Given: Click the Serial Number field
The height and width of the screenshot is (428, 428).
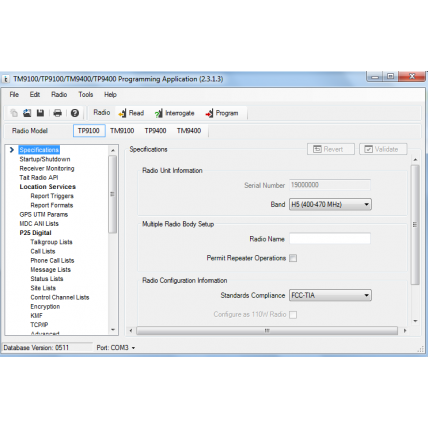Looking at the screenshot, I should pyautogui.click(x=330, y=185).
